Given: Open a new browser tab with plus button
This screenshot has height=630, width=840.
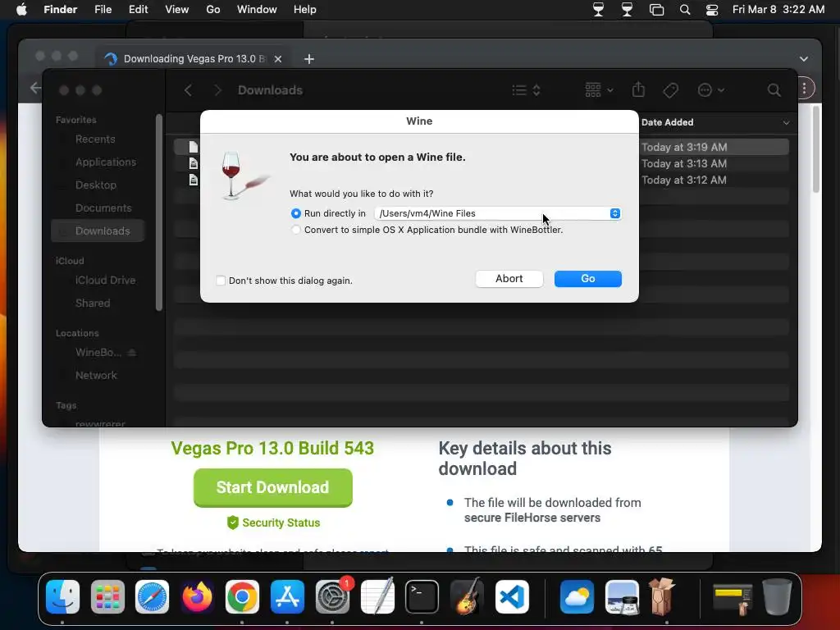Looking at the screenshot, I should pyautogui.click(x=309, y=59).
